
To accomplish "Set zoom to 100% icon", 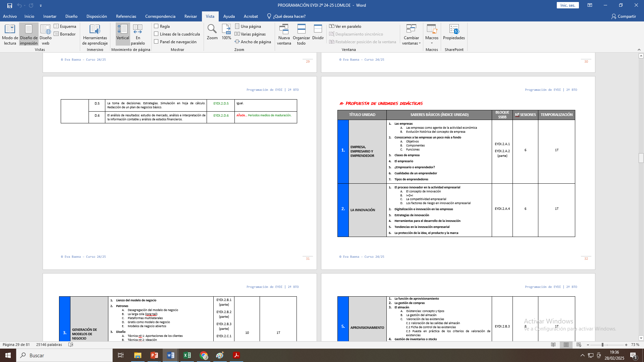I will click(x=226, y=29).
